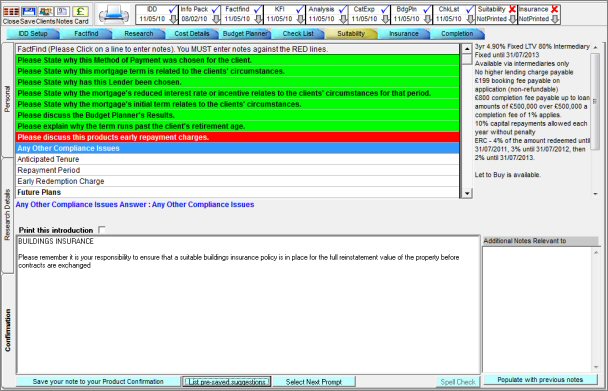
Task: Open the Personal vertical side tab
Action: [7, 99]
